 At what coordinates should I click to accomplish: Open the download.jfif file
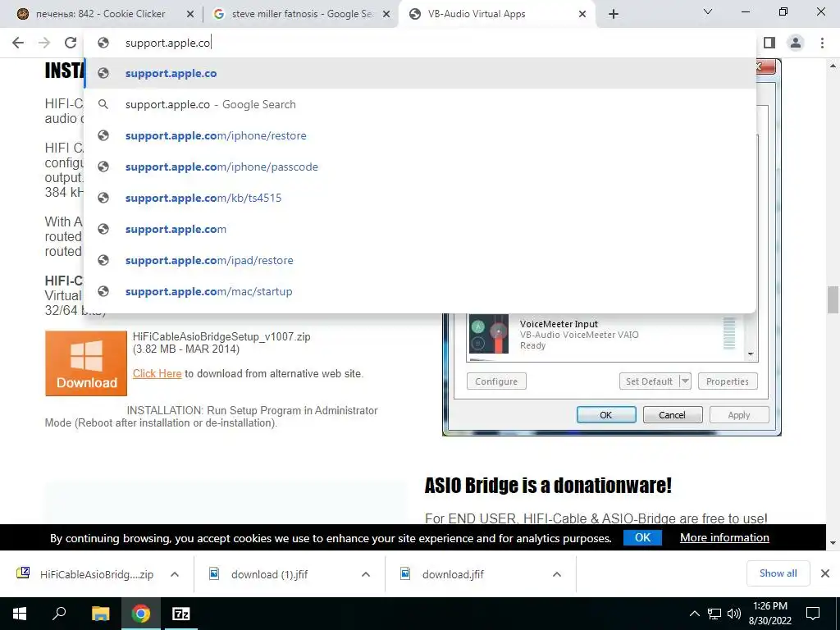[443, 574]
